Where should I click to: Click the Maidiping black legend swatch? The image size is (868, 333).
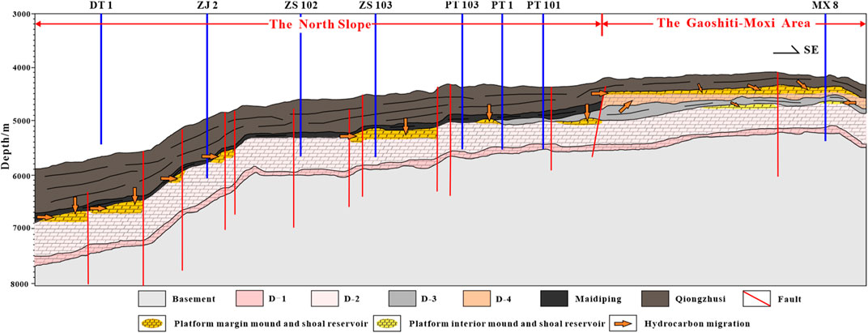(x=555, y=299)
